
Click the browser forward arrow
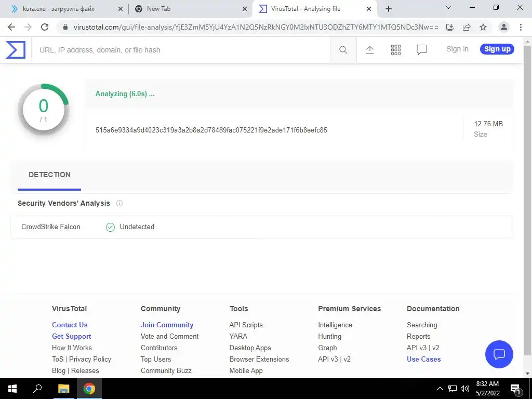pos(28,27)
